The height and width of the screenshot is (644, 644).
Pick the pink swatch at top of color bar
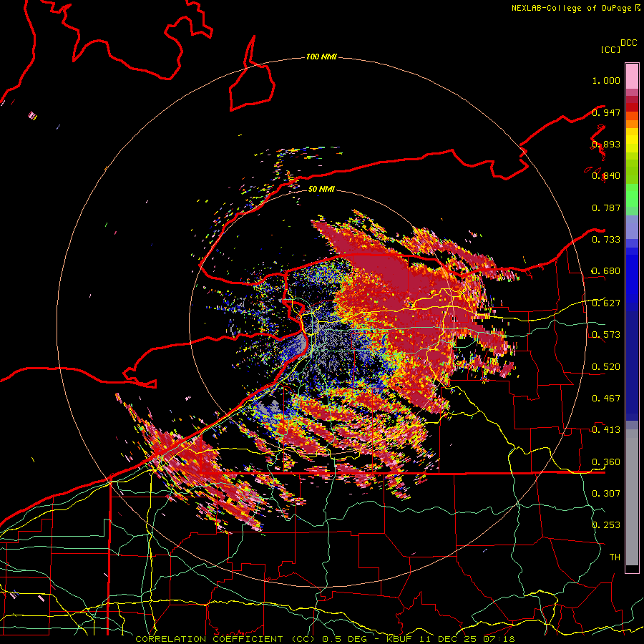pos(632,77)
